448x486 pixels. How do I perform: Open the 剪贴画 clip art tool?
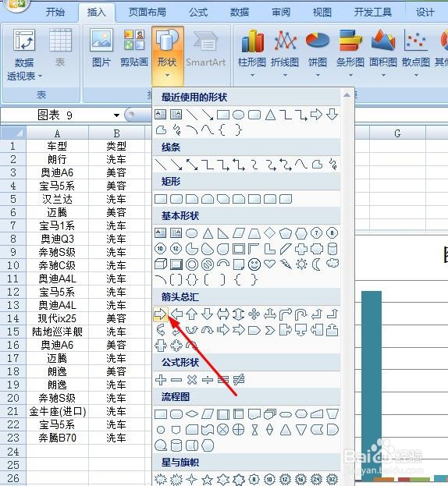[134, 48]
